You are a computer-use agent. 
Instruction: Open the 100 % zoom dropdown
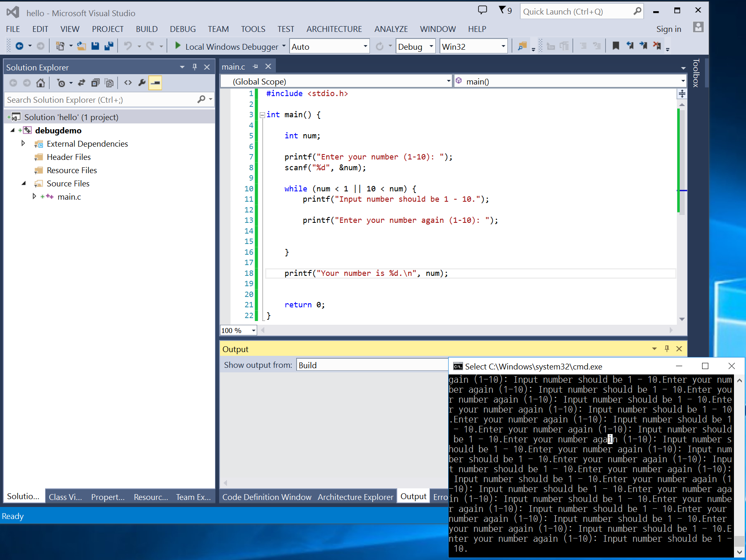[253, 331]
